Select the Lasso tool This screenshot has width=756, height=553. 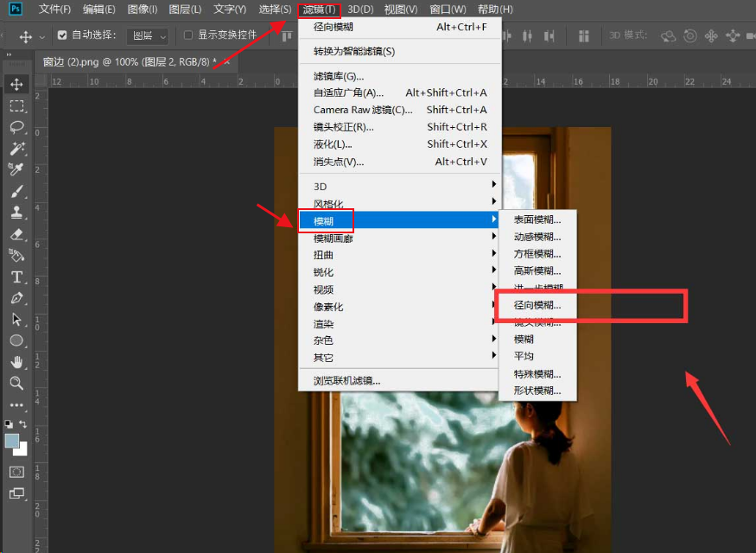click(x=18, y=125)
